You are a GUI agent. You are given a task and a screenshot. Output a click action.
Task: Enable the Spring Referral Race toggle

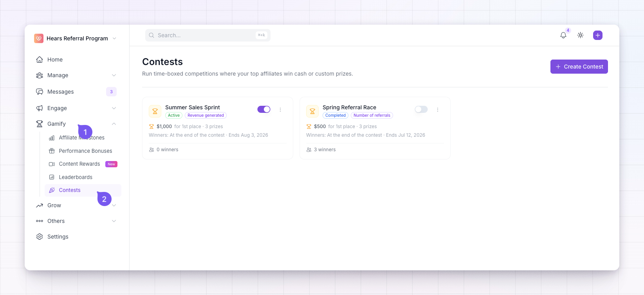point(421,109)
